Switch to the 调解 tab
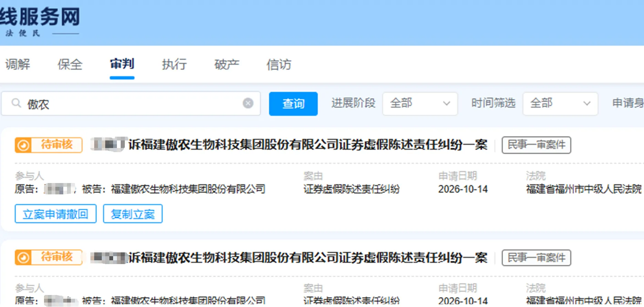The width and height of the screenshot is (644, 307). tap(18, 64)
